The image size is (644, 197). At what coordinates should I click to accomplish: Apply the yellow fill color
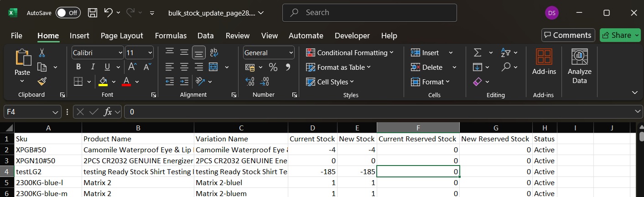click(x=103, y=82)
